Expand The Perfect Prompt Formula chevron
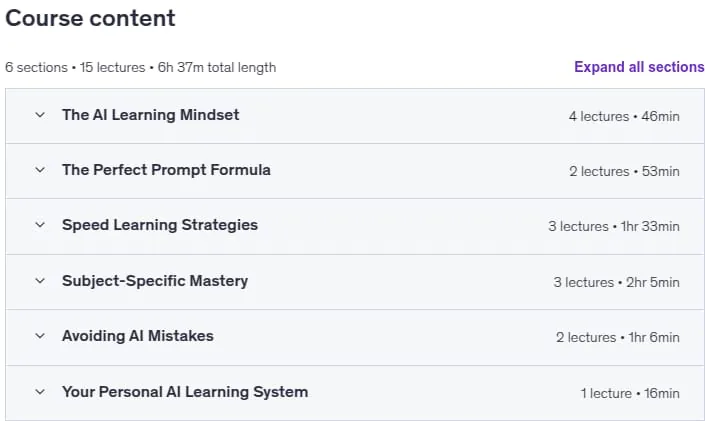705x421 pixels. (40, 170)
